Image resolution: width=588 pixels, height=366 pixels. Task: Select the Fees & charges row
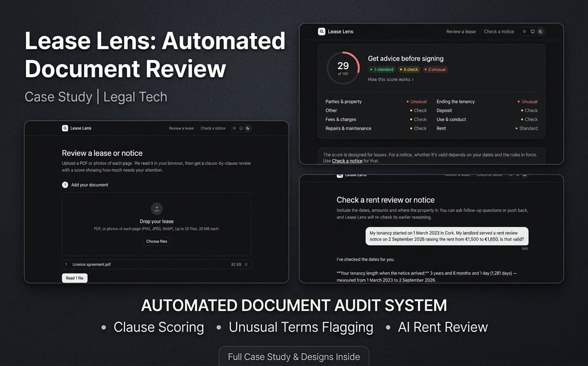coord(376,120)
